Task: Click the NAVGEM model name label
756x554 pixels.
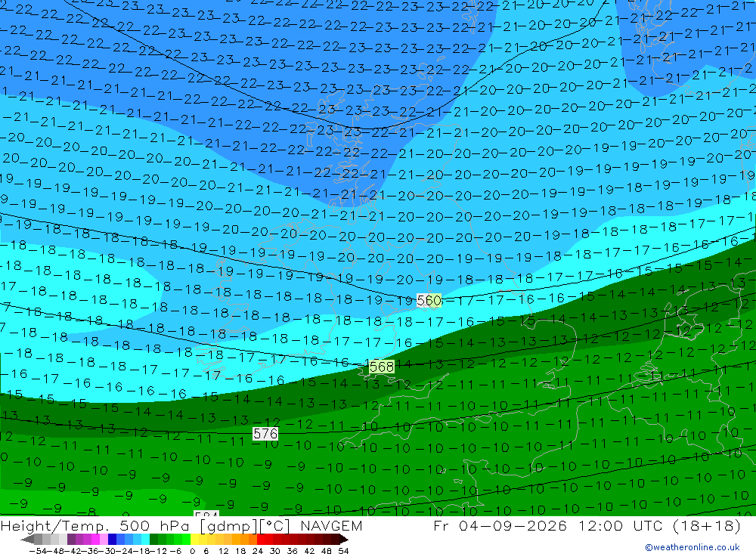Action: tap(331, 525)
